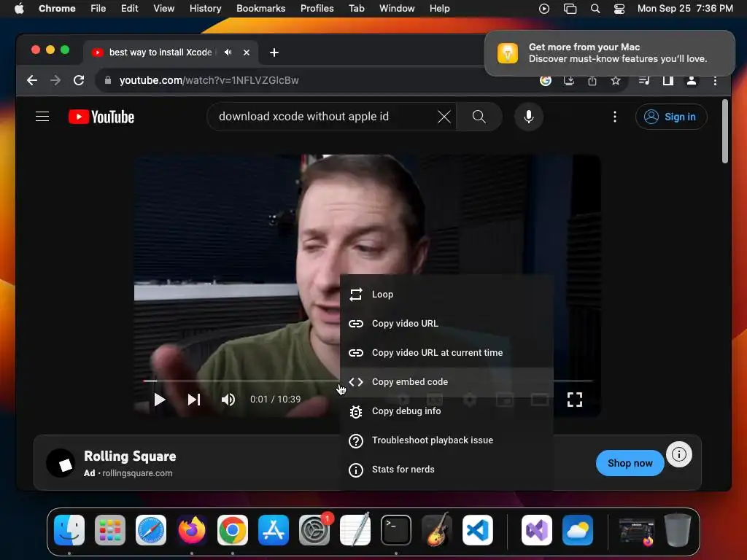Open the rollingsquare.com ad link
This screenshot has width=747, height=560.
tap(137, 473)
